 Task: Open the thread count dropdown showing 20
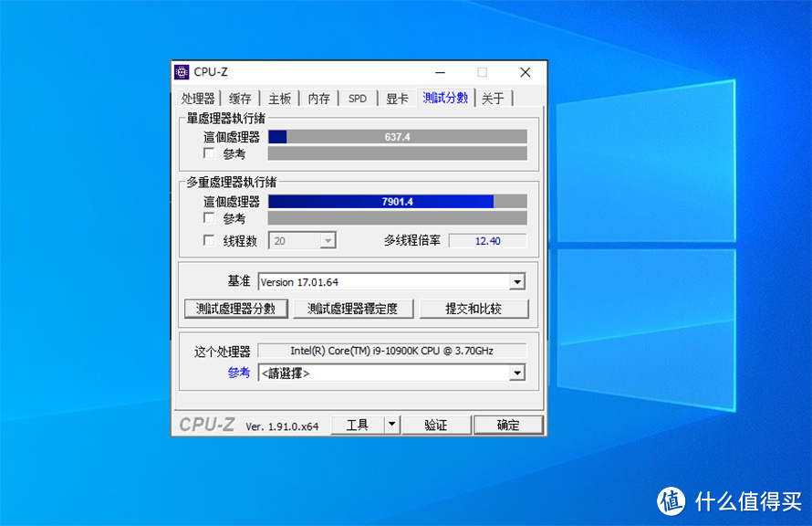click(x=302, y=240)
